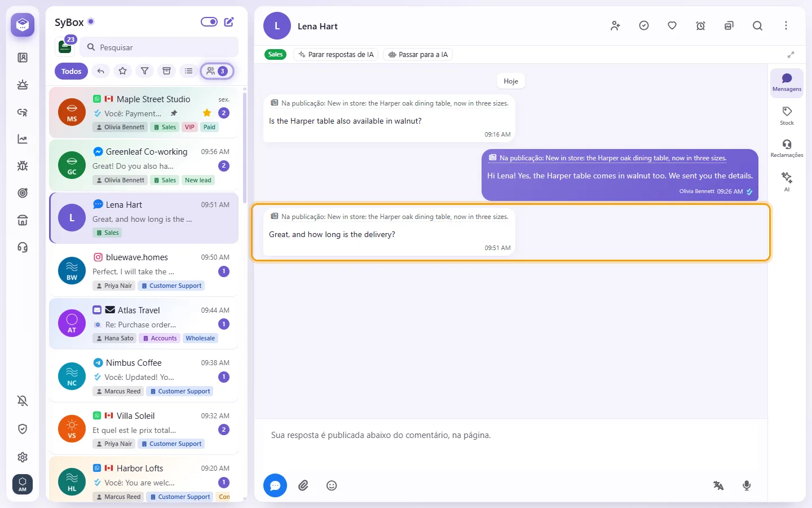Open the statistics chart icon in sidebar

[x=23, y=139]
